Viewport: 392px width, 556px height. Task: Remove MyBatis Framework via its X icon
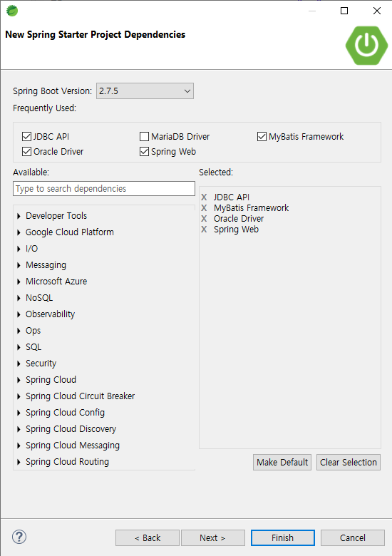coord(204,208)
